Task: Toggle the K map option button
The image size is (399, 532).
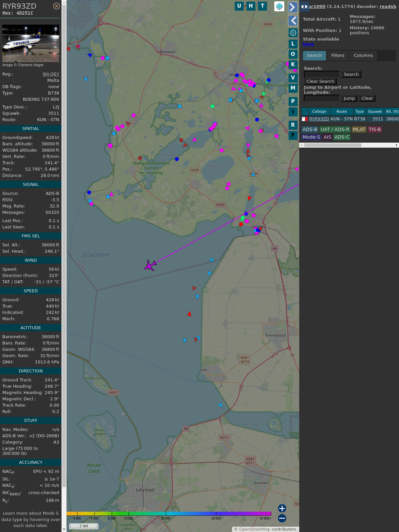Action: click(x=293, y=65)
